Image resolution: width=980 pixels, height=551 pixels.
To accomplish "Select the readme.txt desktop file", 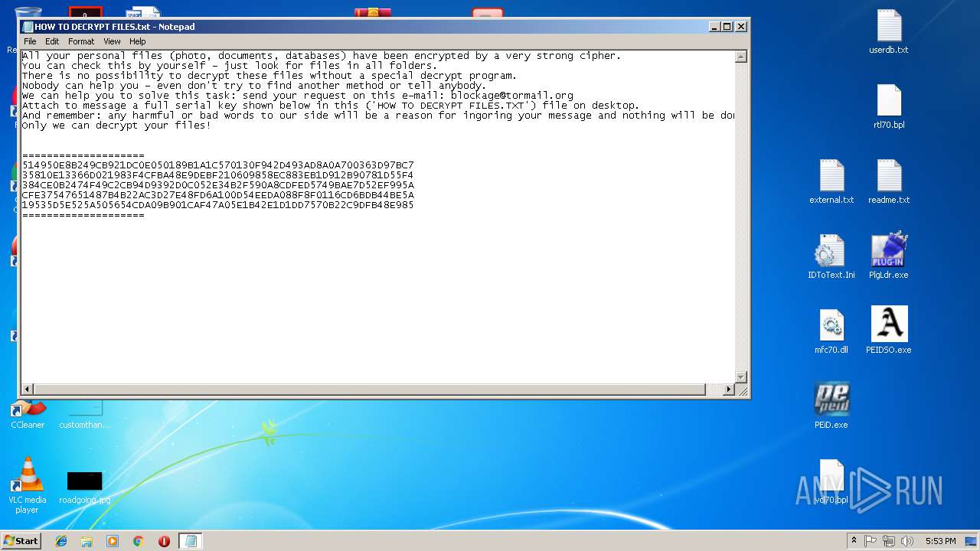I will pyautogui.click(x=889, y=182).
